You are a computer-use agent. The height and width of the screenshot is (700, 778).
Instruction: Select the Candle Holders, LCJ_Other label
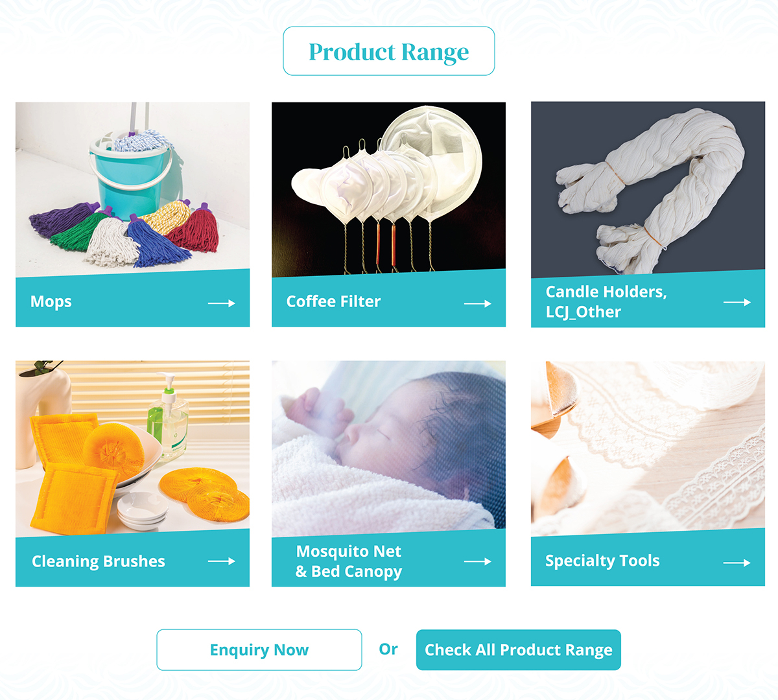pos(606,301)
